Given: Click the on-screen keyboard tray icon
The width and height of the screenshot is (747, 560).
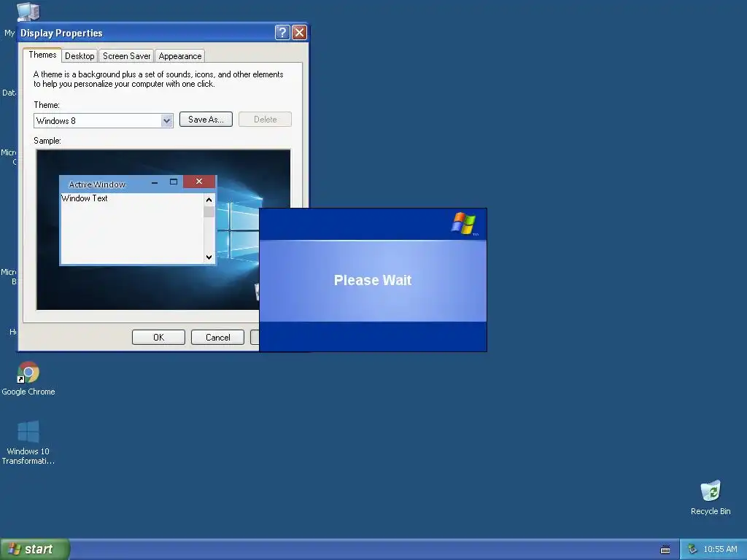Looking at the screenshot, I should [x=665, y=550].
